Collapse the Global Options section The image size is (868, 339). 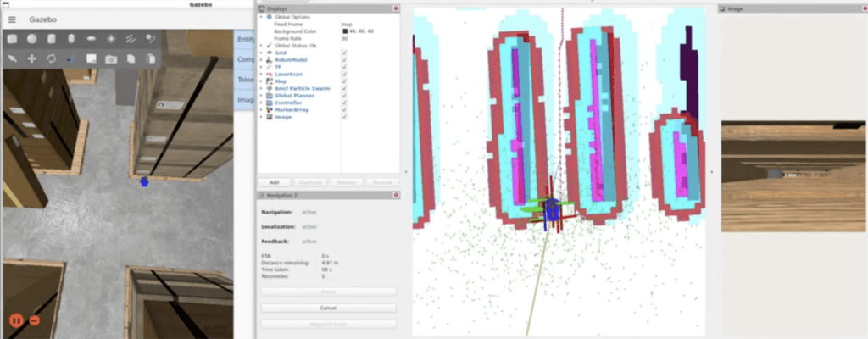coord(261,16)
